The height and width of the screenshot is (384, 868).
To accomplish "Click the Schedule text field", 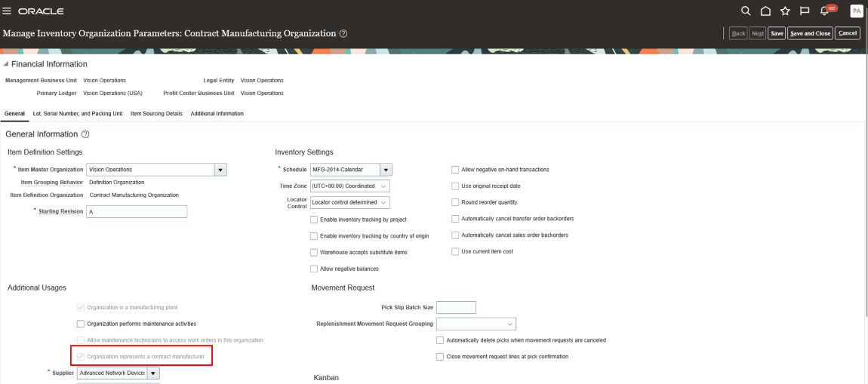I will 345,169.
